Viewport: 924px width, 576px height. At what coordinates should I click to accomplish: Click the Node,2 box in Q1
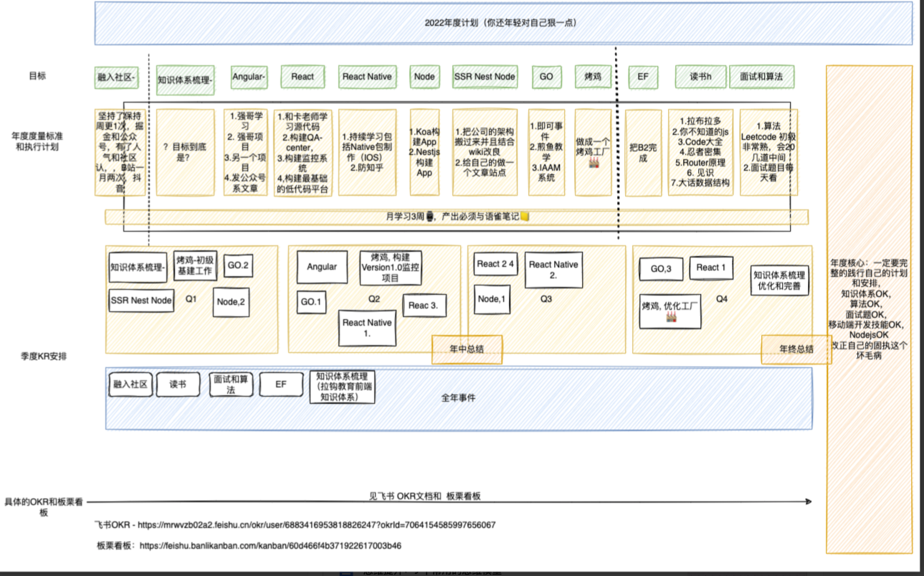click(232, 302)
